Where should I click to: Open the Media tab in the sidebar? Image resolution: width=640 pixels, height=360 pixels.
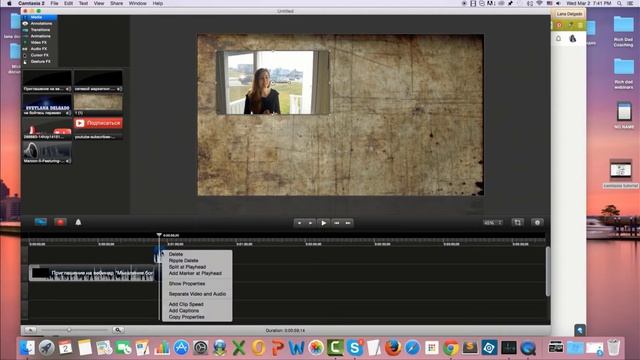pos(39,17)
